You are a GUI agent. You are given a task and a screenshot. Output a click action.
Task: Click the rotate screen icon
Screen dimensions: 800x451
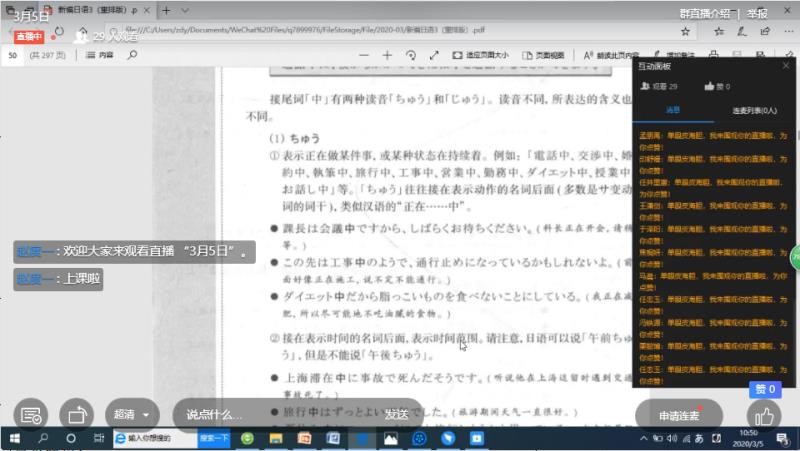click(75, 414)
